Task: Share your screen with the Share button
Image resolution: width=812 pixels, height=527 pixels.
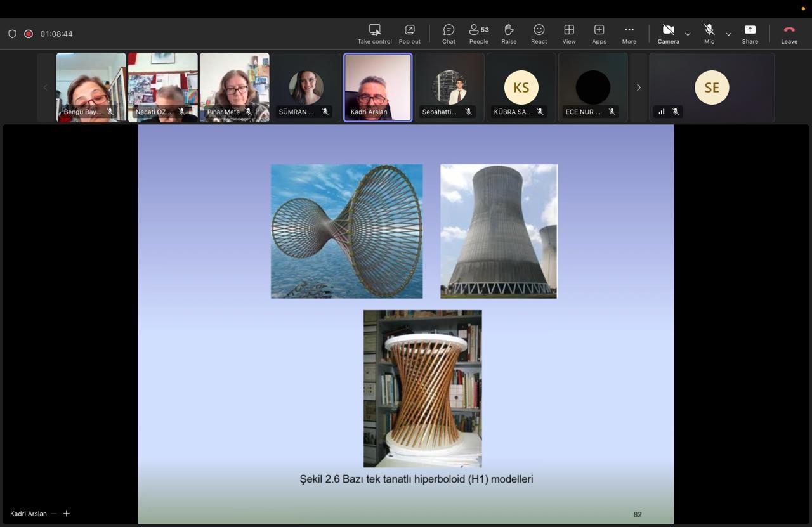Action: click(750, 34)
